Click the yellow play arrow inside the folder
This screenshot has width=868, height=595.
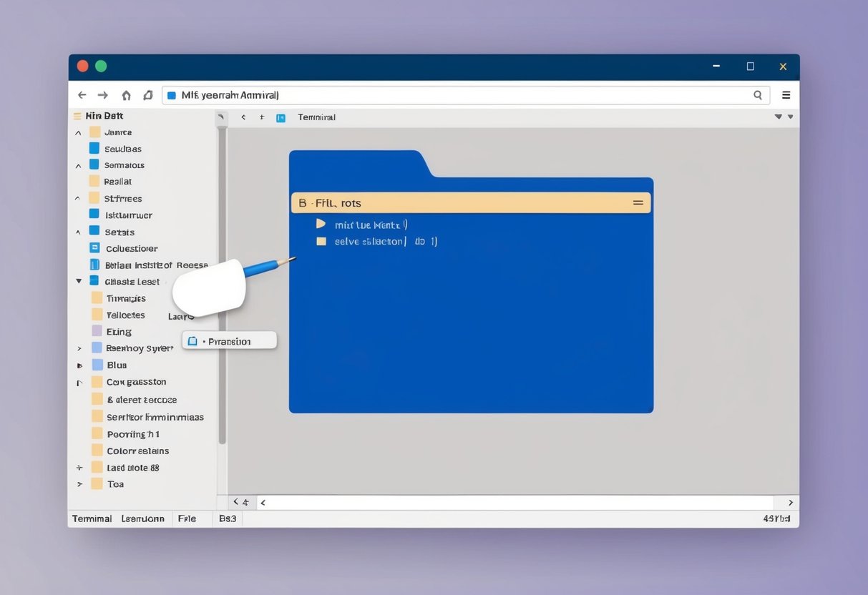point(321,224)
